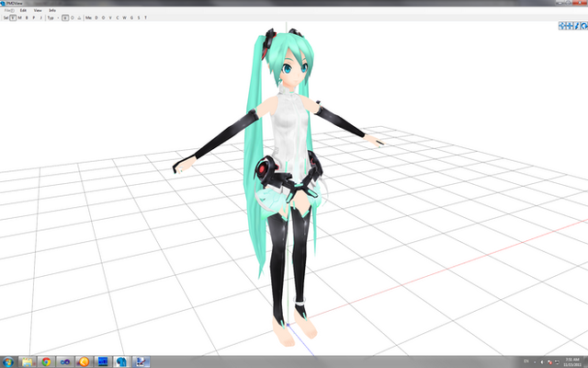588x368 pixels.
Task: Click the W toolbar button
Action: tap(124, 17)
